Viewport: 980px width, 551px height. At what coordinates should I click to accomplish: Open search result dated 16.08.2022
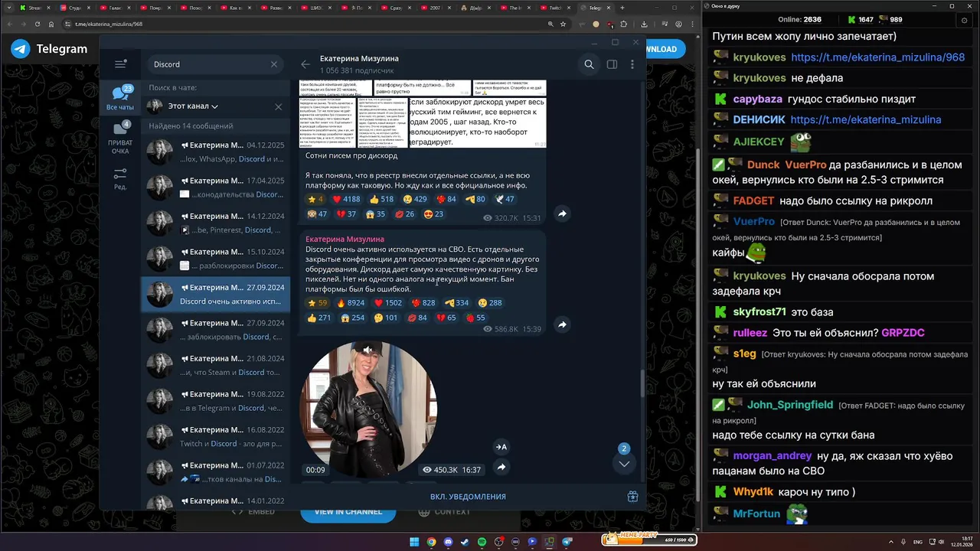[216, 436]
